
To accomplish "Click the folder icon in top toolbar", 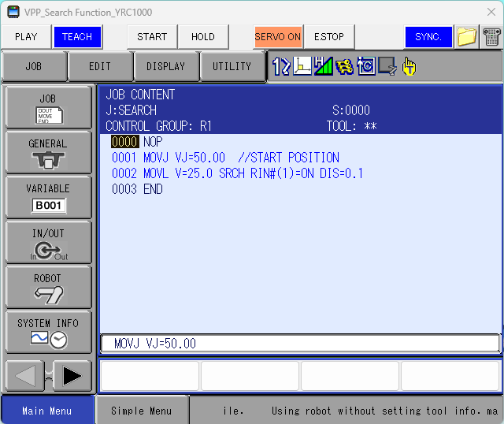I will coord(467,37).
